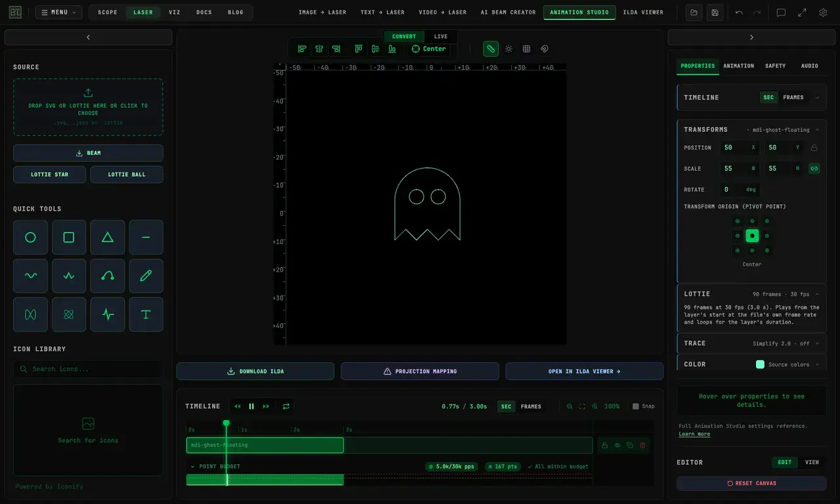Lock the mdi-ghost-floating timeline layer
This screenshot has width=840, height=504.
coord(605,445)
